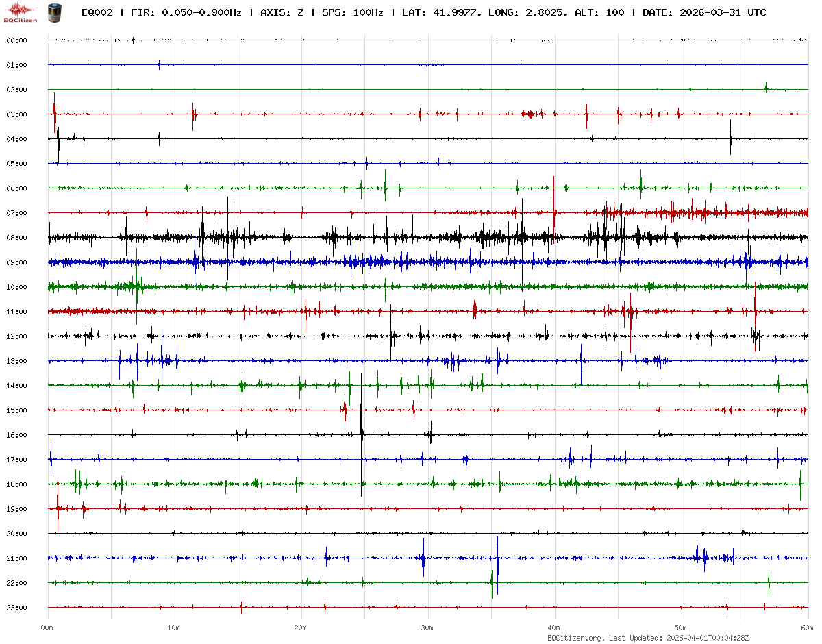Open the EQCitizen.org link in the footer

pyautogui.click(x=575, y=638)
